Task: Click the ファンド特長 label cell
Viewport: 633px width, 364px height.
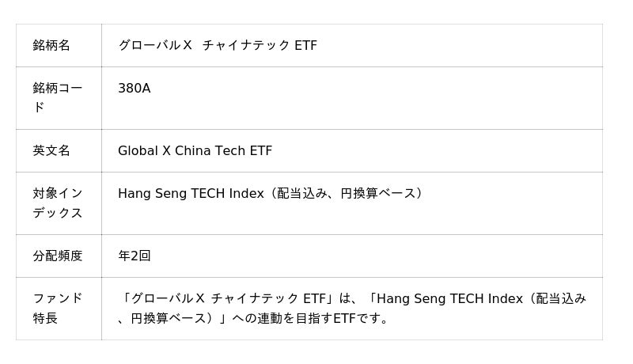Action: coord(57,308)
